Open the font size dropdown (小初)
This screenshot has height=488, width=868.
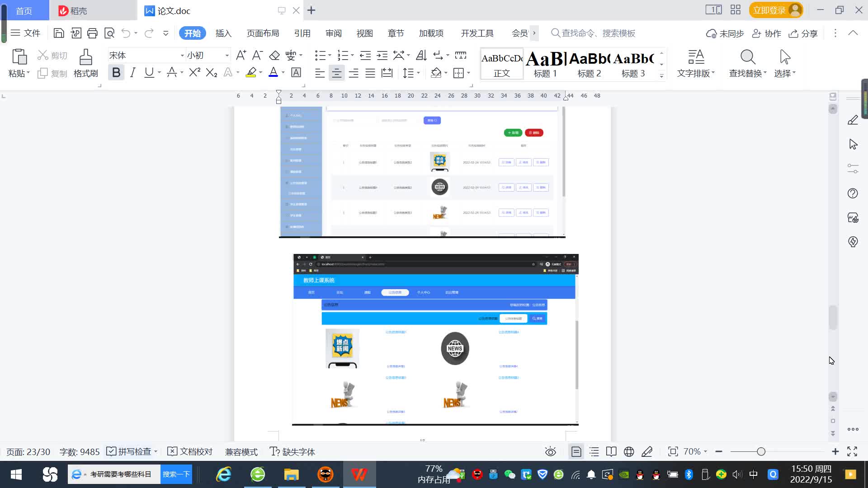(x=227, y=55)
